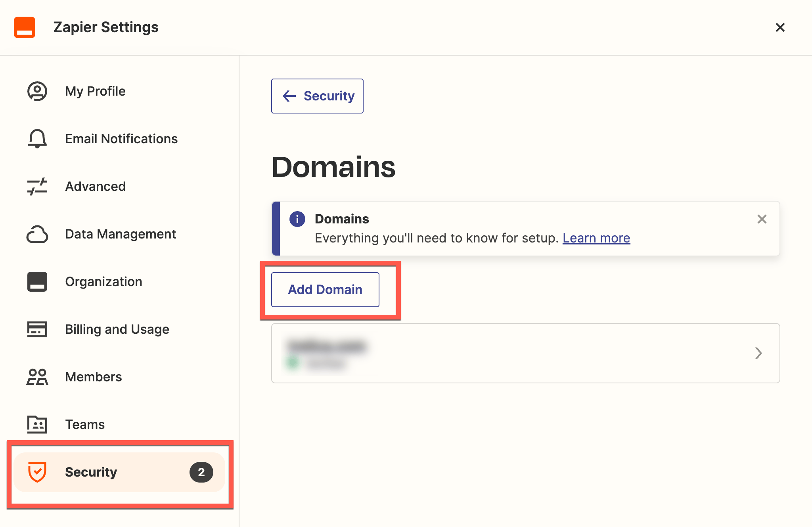Click the Data Management cloud icon
The height and width of the screenshot is (527, 812).
coord(37,234)
